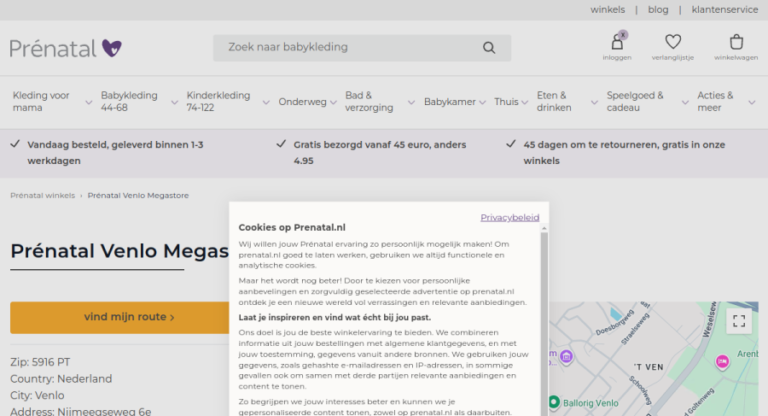Image resolution: width=768 pixels, height=416 pixels.
Task: Expand Babykleding 44-68 dropdown arrow
Action: (174, 102)
